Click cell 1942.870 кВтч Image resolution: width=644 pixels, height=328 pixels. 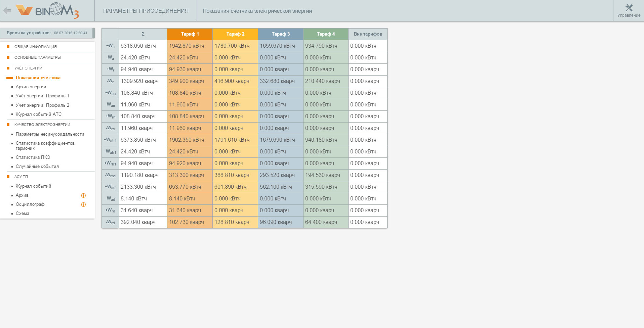tap(190, 46)
